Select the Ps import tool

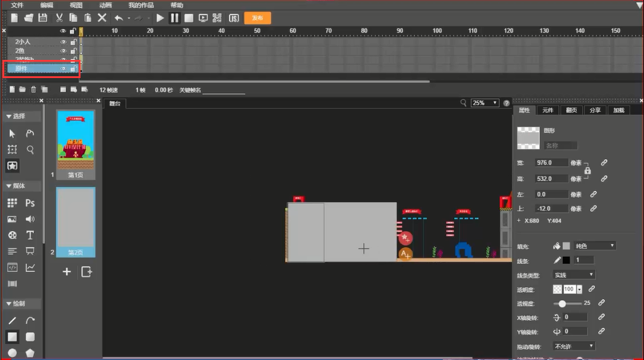click(30, 203)
